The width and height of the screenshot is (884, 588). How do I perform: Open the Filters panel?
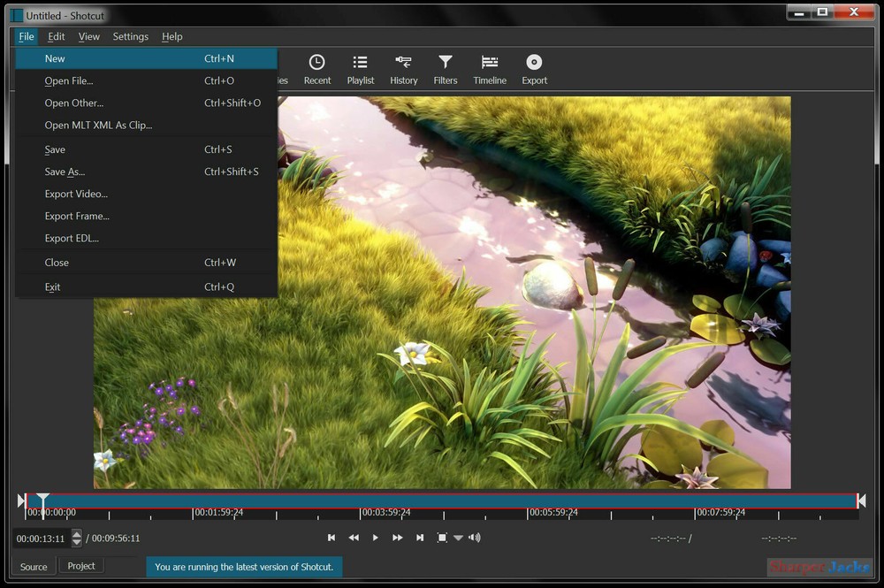(x=445, y=69)
